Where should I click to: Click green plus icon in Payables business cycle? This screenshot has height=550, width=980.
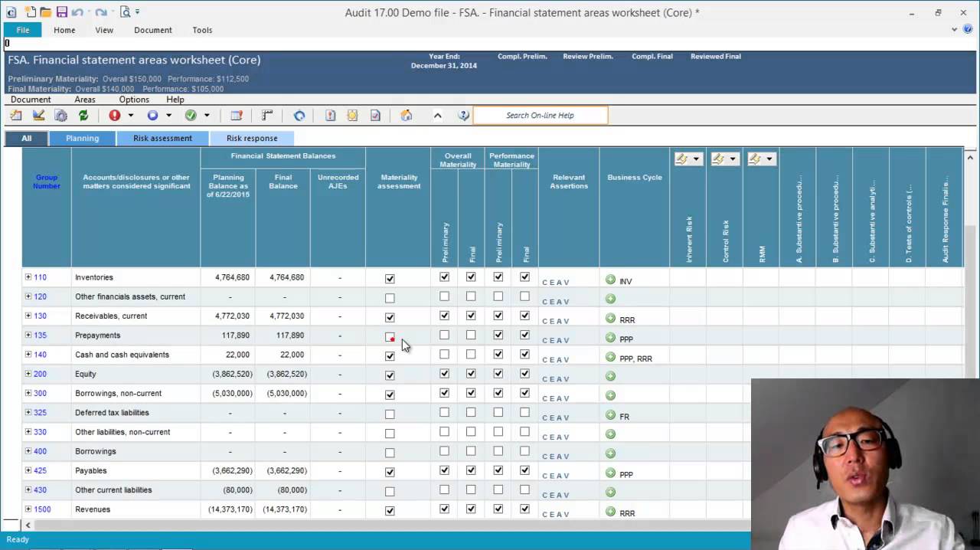click(610, 473)
